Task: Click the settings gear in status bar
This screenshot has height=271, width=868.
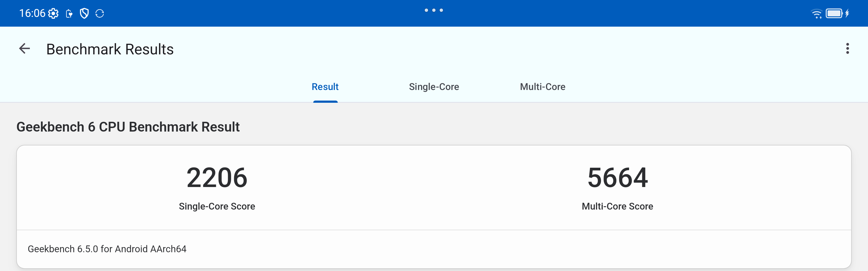Action: [53, 14]
